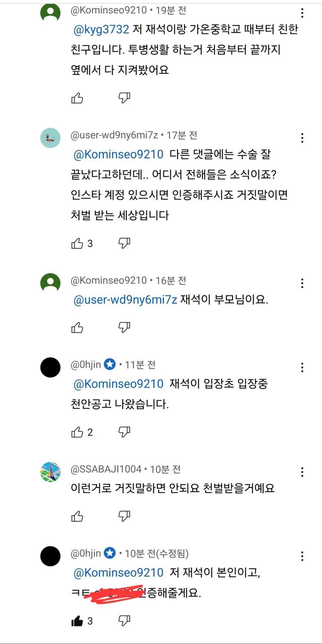
Task: Dislike the @Kominseo9210 comment posted 16 minutes ago
Action: pos(124,328)
